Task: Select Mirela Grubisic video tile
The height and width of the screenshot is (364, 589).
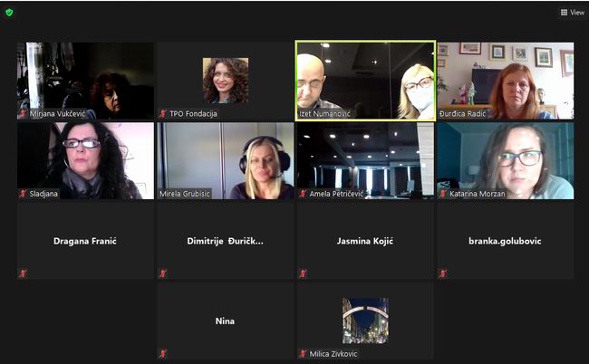Action: click(226, 160)
